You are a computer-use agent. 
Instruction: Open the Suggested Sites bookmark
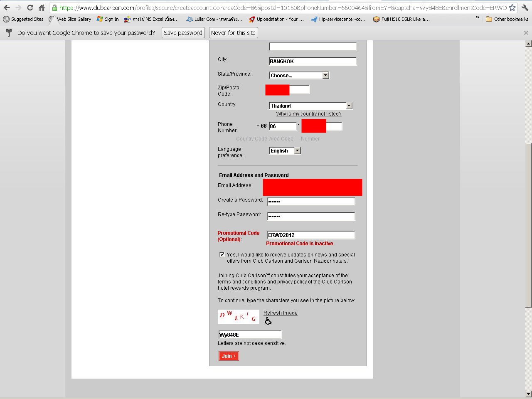(23, 19)
